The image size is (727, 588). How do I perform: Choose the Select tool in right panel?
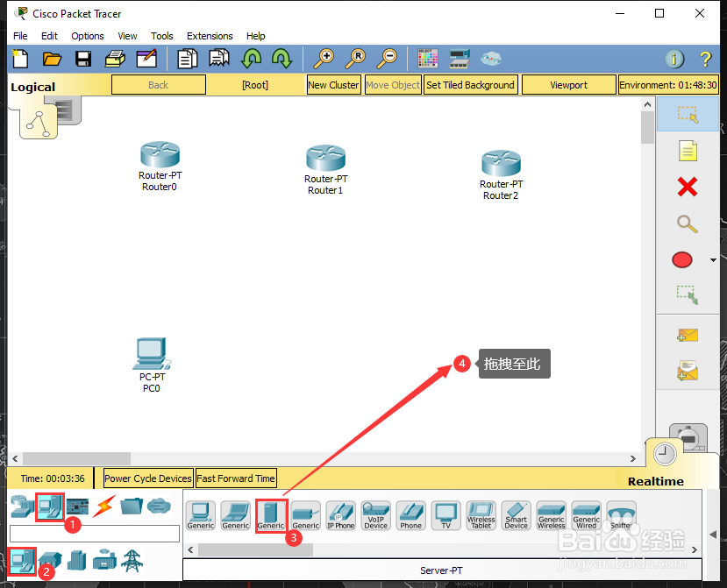coord(688,114)
